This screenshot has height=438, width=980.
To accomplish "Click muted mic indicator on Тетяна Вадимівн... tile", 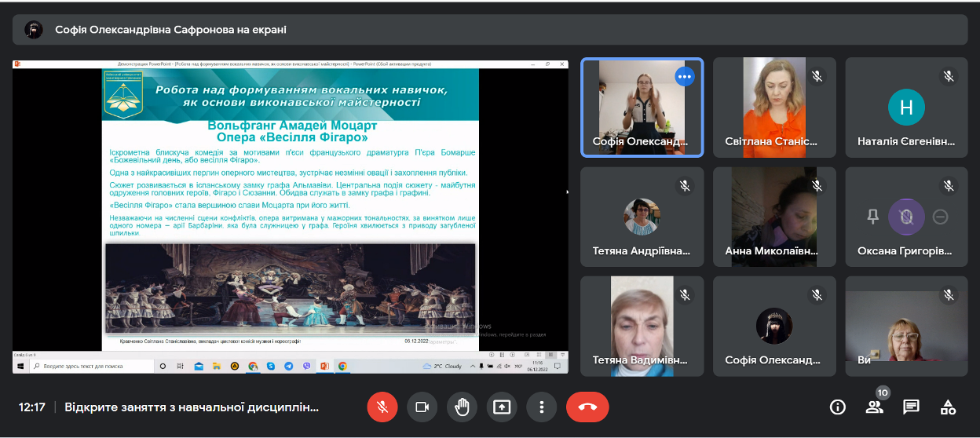I will 685,294.
